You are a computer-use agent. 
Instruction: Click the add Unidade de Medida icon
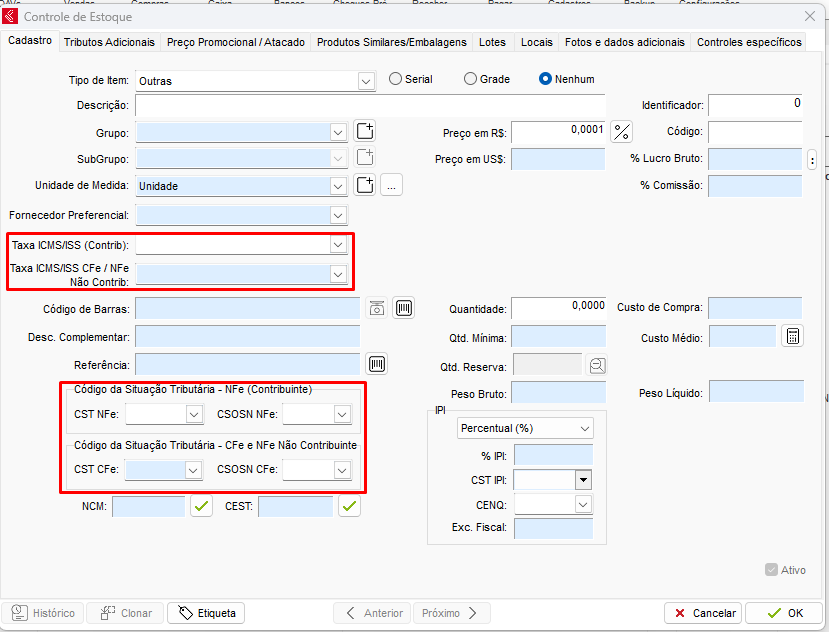click(365, 185)
